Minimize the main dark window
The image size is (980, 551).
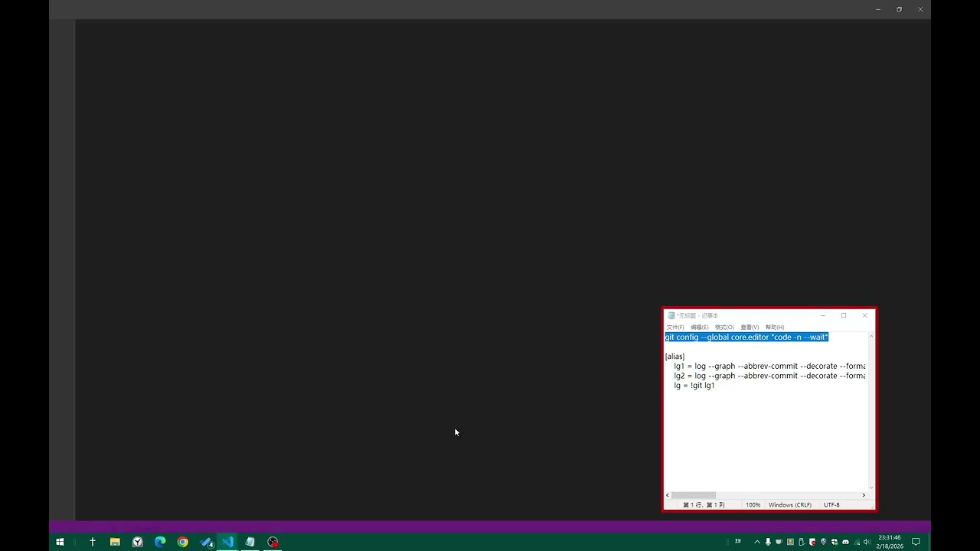click(878, 9)
